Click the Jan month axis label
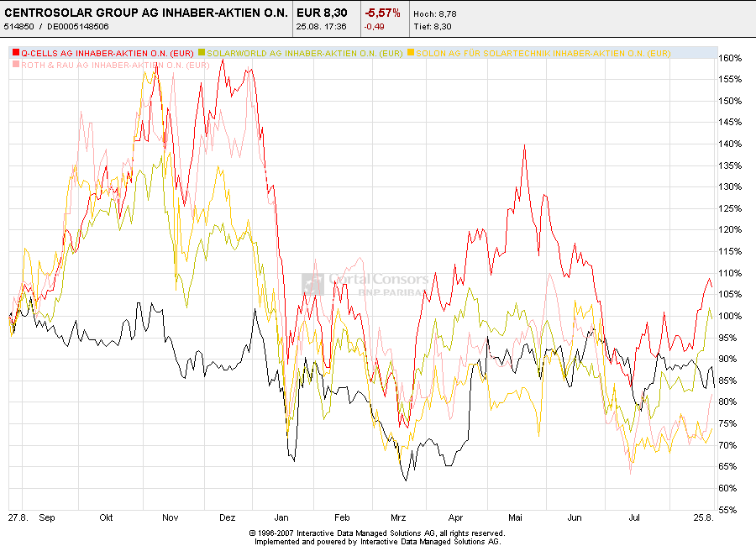 [x=281, y=517]
